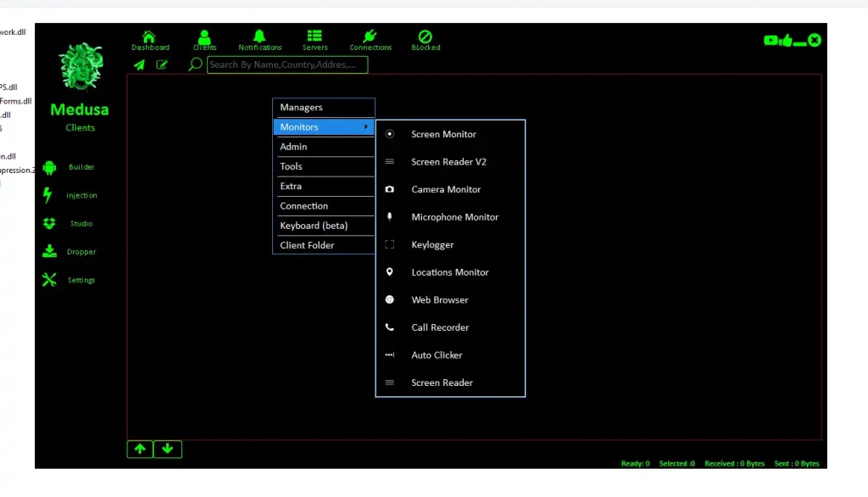
Task: View Blocked clients list
Action: click(426, 38)
